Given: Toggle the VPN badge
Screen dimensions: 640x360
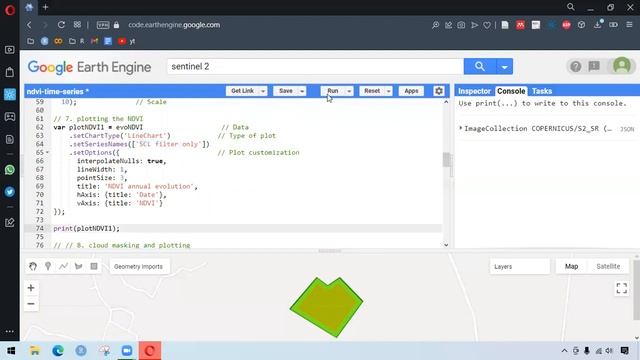Looking at the screenshot, I should pos(103,25).
